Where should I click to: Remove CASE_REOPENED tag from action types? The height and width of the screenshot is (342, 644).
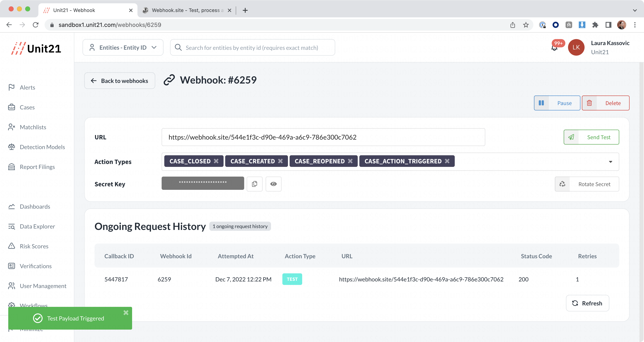[350, 161]
